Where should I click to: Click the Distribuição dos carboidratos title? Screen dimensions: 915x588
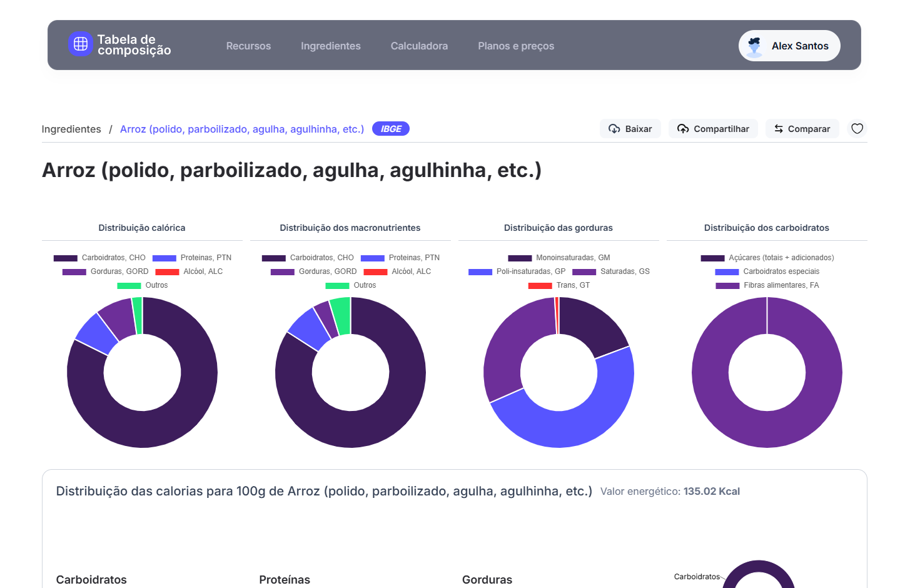[x=767, y=228]
